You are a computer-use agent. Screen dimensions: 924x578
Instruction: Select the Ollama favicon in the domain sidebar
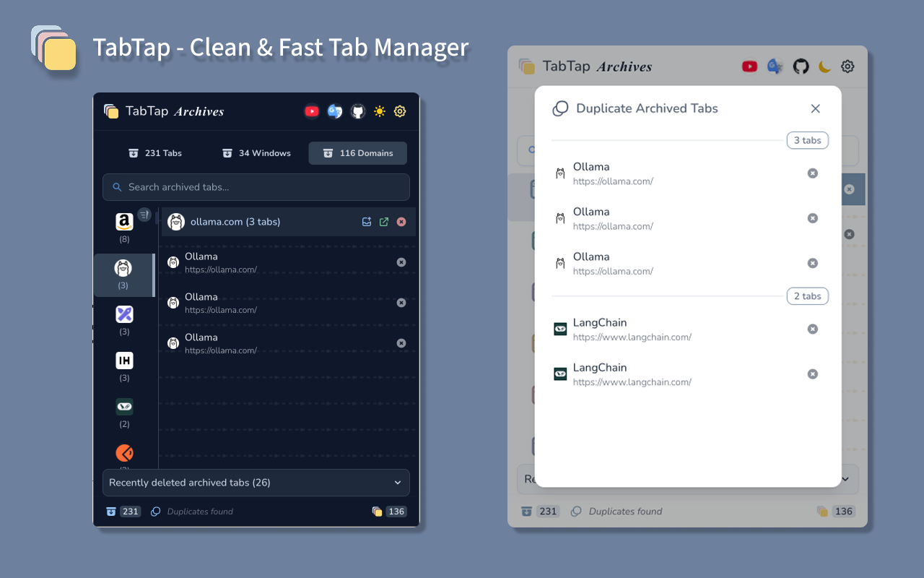[x=123, y=268]
